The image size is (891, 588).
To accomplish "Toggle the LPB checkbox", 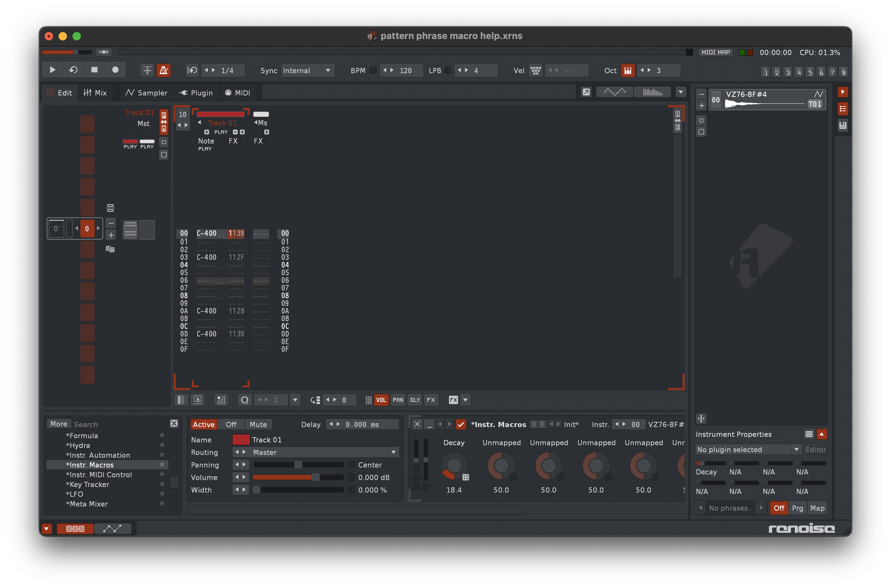I will 448,70.
